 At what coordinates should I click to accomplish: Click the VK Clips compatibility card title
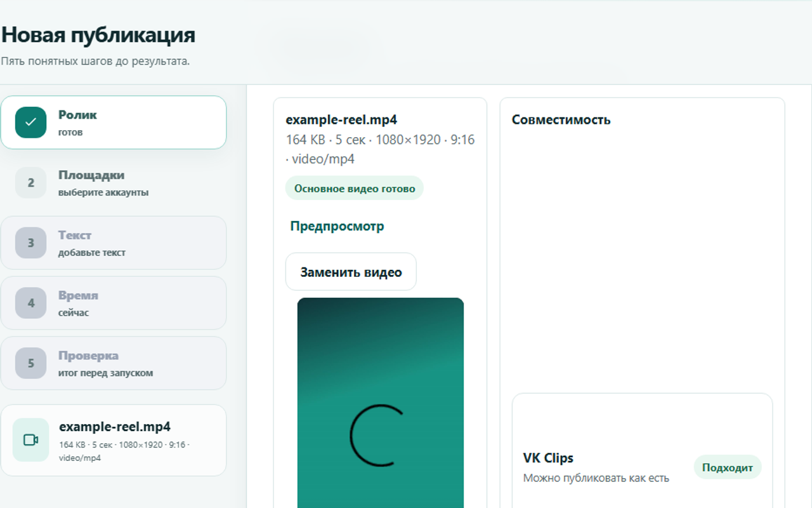click(548, 458)
